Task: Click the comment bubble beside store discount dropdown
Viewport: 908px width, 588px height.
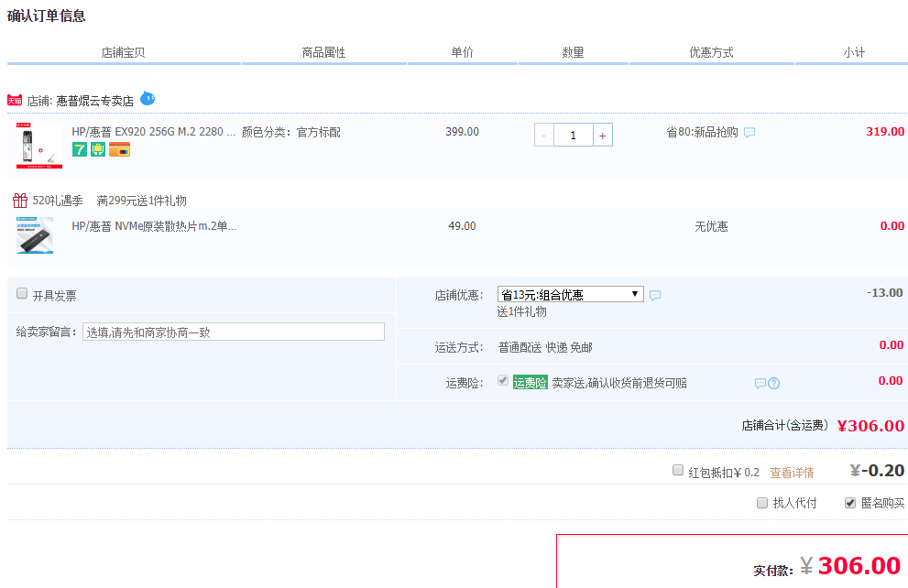Action: pyautogui.click(x=655, y=295)
